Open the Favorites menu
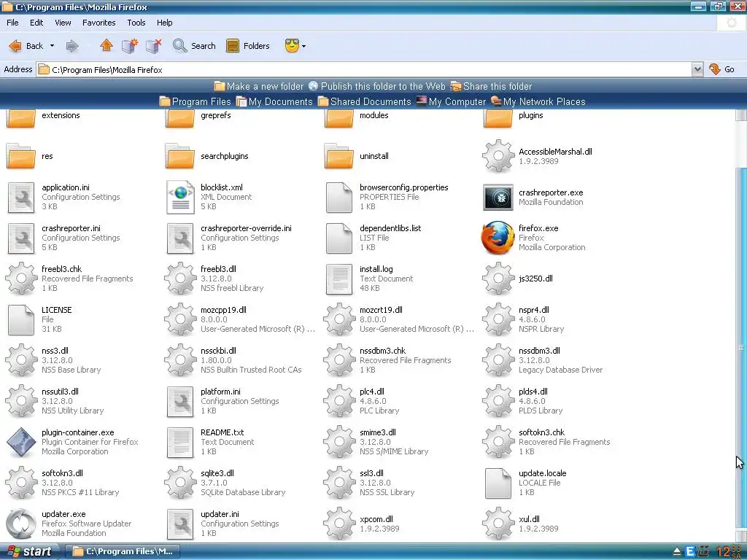 (x=98, y=23)
